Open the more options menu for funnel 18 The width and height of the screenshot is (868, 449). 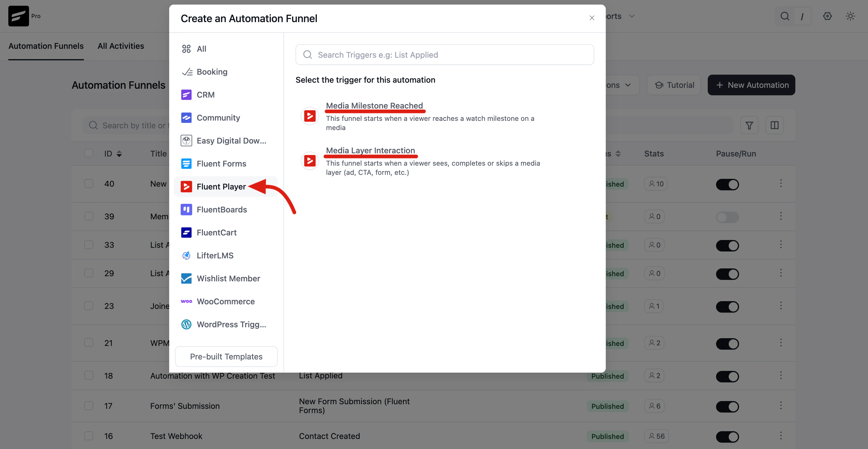781,376
